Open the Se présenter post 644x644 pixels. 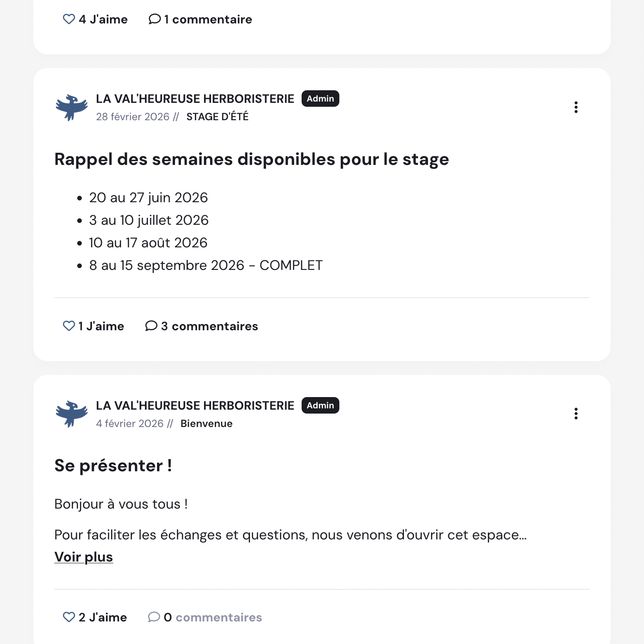click(x=113, y=465)
